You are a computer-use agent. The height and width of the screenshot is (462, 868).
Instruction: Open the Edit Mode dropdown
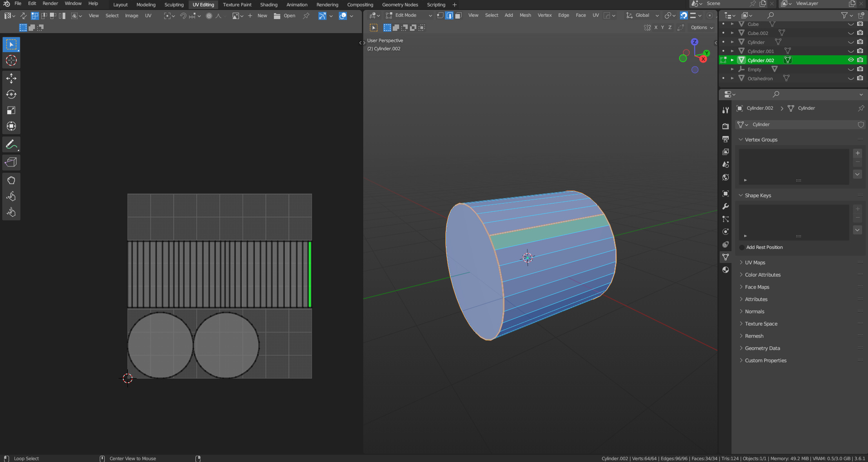pos(409,15)
